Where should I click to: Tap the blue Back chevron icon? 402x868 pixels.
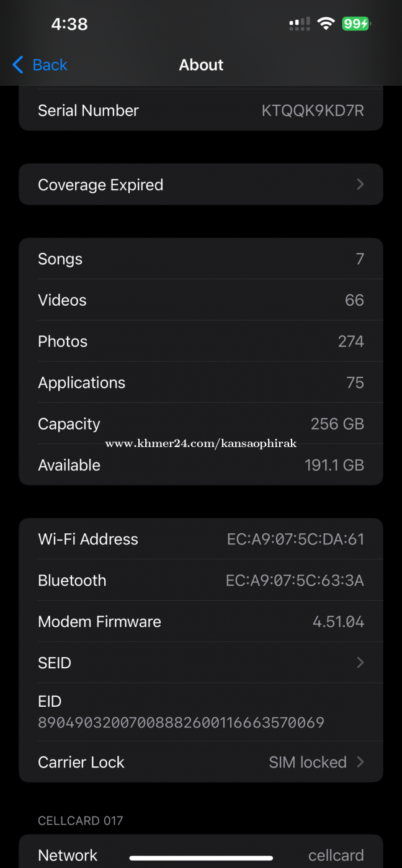point(17,64)
